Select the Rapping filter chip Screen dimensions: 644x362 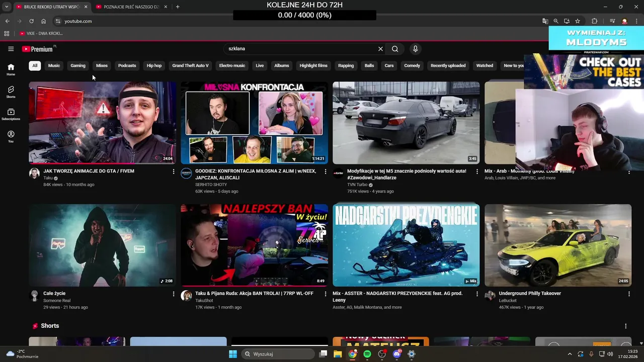(346, 65)
